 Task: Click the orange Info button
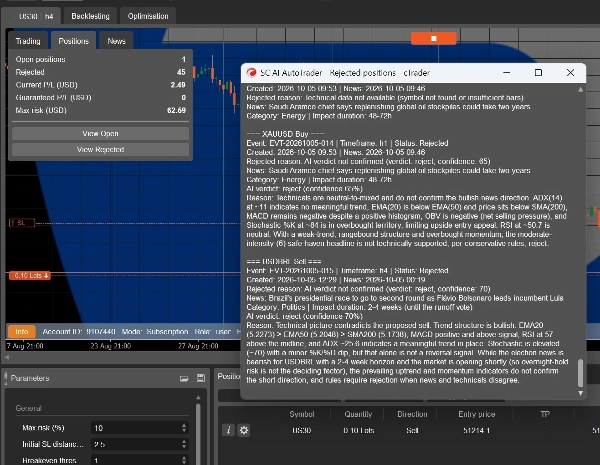click(x=21, y=332)
